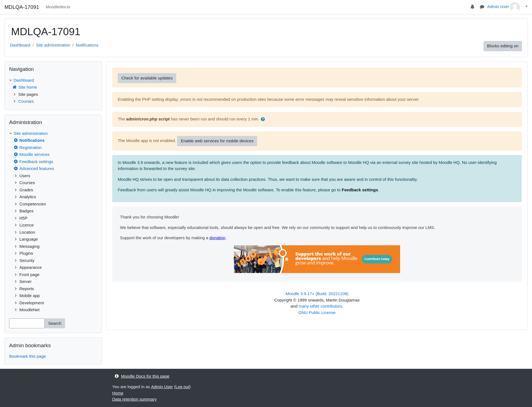Expand the Reports admin section

pos(16,289)
